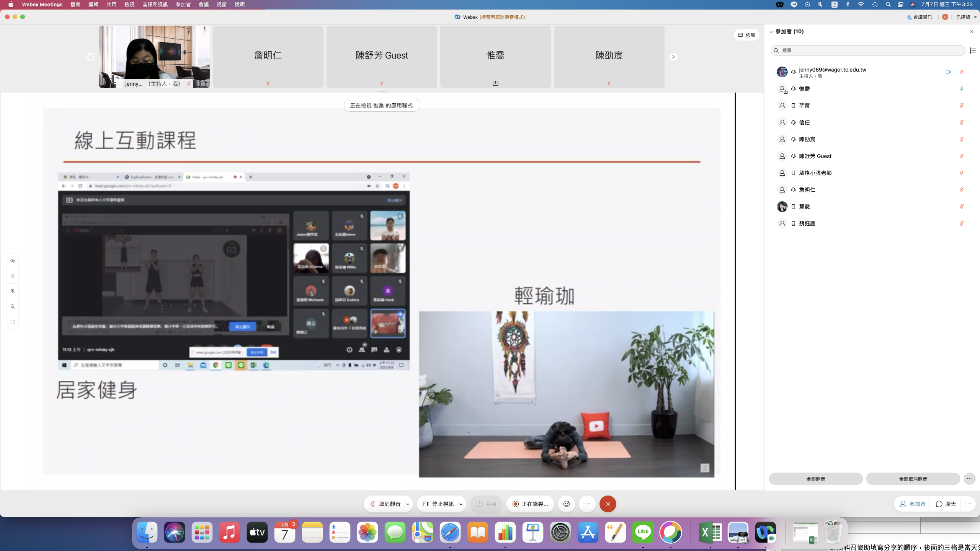Screen dimensions: 980x551
Task: Click the 佈局 layout button
Action: [x=746, y=35]
